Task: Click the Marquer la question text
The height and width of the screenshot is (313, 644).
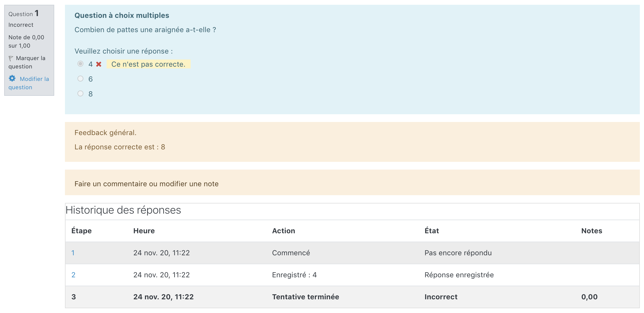Action: (30, 58)
